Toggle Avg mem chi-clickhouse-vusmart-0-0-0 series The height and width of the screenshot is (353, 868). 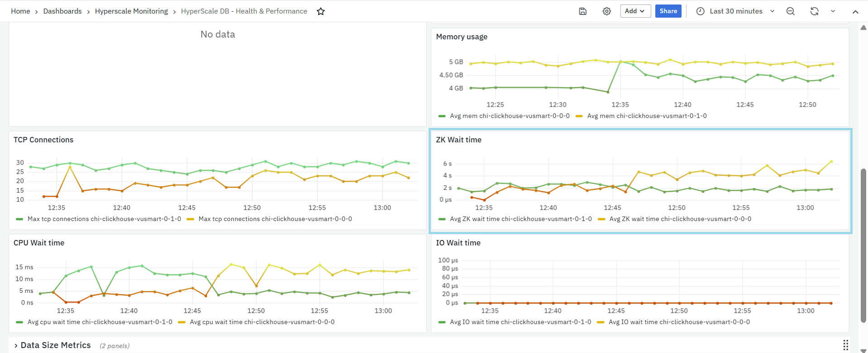tap(509, 116)
